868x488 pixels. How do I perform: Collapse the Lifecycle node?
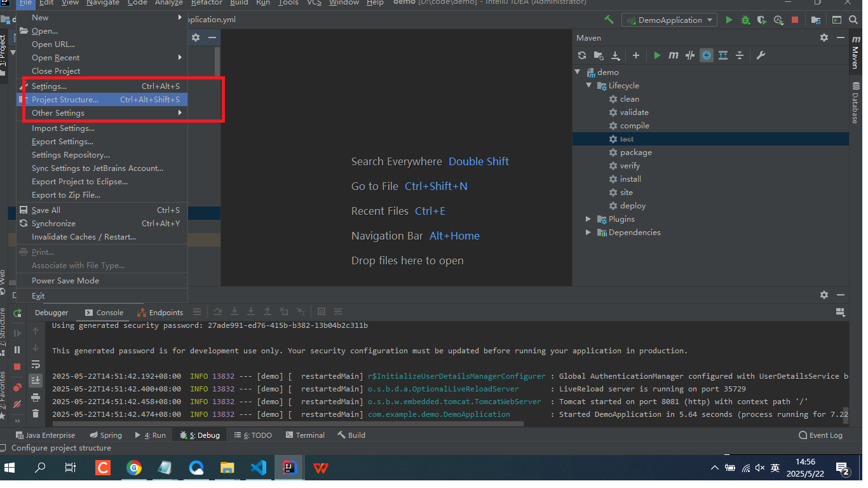click(x=589, y=86)
